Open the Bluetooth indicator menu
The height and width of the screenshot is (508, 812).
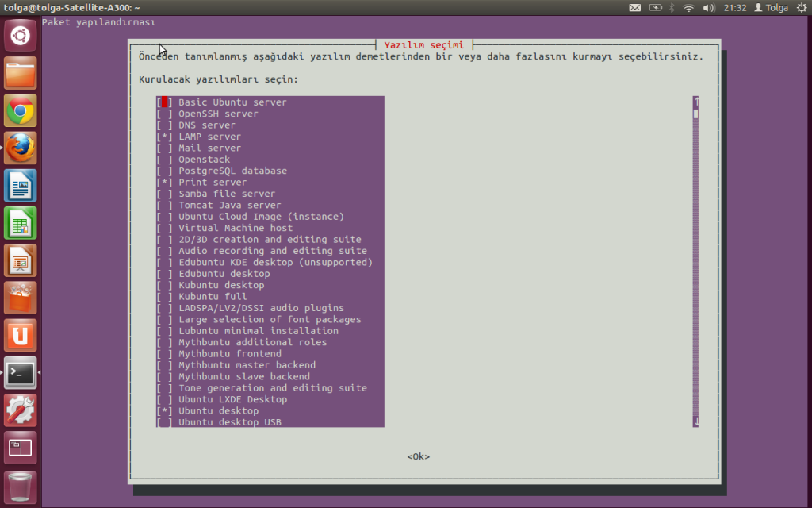click(672, 8)
